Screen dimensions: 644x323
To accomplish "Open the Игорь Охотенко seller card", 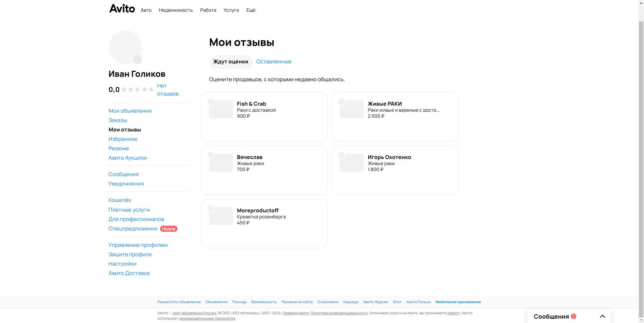I will click(x=395, y=170).
